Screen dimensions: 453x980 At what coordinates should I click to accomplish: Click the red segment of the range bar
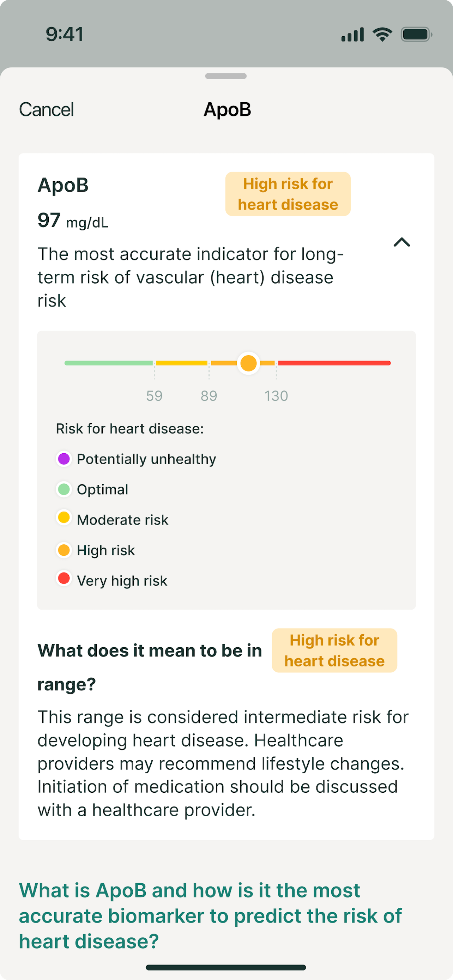point(334,363)
